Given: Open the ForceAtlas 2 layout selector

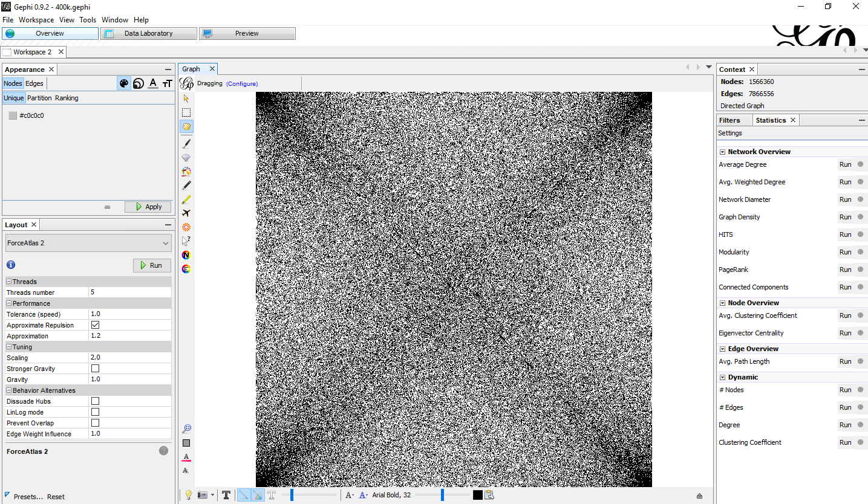Looking at the screenshot, I should [x=88, y=242].
